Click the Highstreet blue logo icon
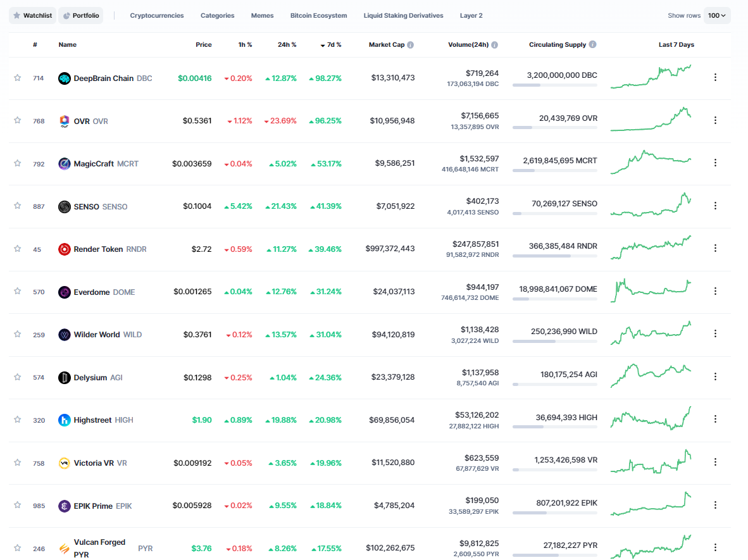 click(65, 420)
